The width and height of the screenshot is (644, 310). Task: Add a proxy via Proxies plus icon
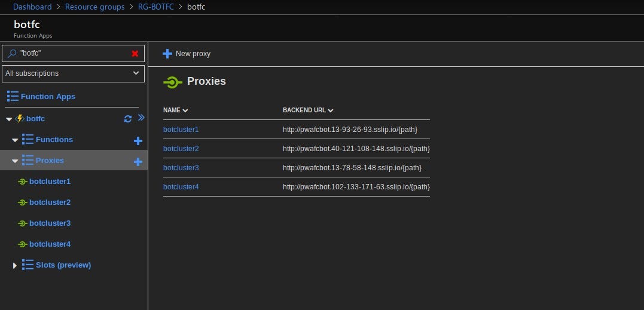point(138,162)
